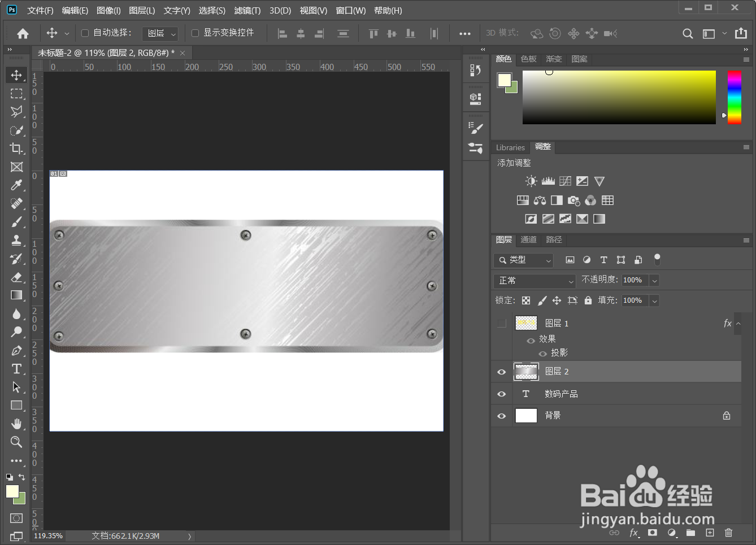The height and width of the screenshot is (545, 756).
Task: Open the 图层 auto-select dropdown
Action: (x=160, y=34)
